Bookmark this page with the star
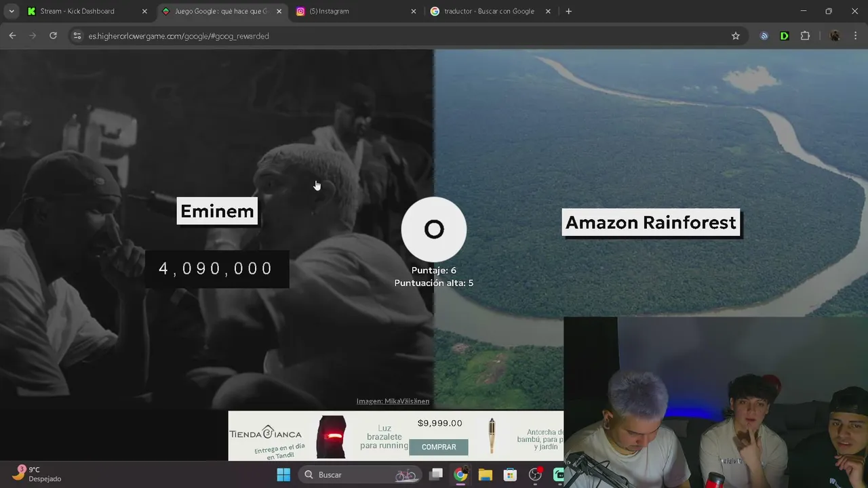868x488 pixels. (735, 36)
